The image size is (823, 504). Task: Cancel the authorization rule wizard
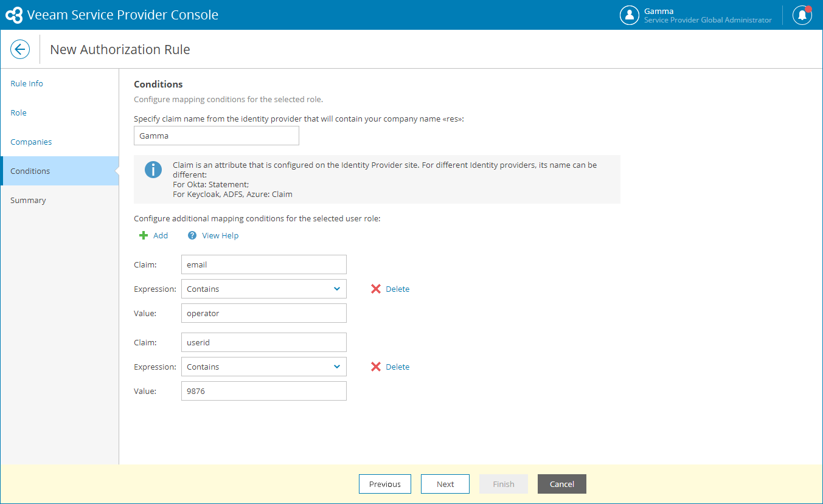pos(561,484)
